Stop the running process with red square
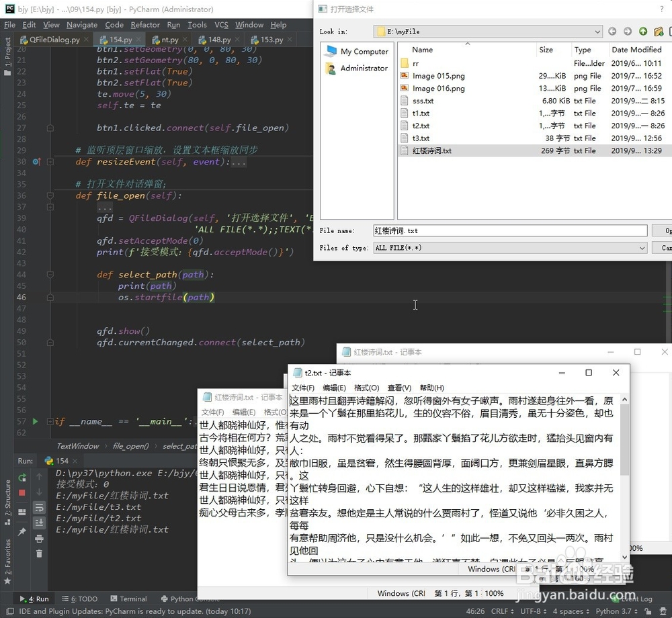 (x=22, y=492)
